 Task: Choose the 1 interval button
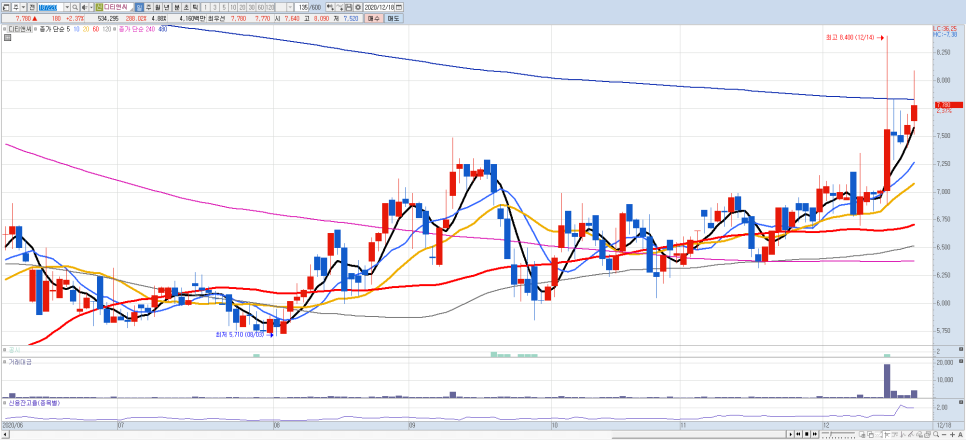click(205, 7)
